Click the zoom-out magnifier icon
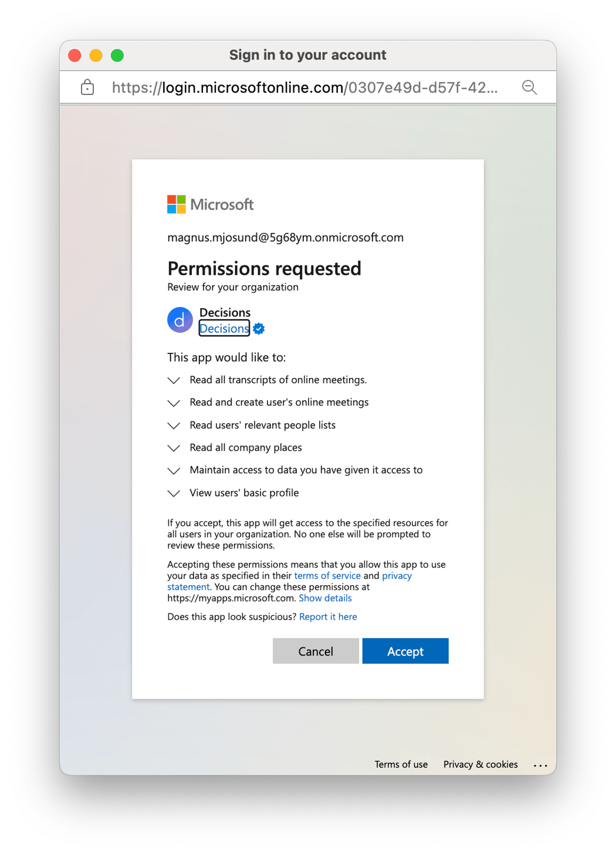 pyautogui.click(x=529, y=87)
